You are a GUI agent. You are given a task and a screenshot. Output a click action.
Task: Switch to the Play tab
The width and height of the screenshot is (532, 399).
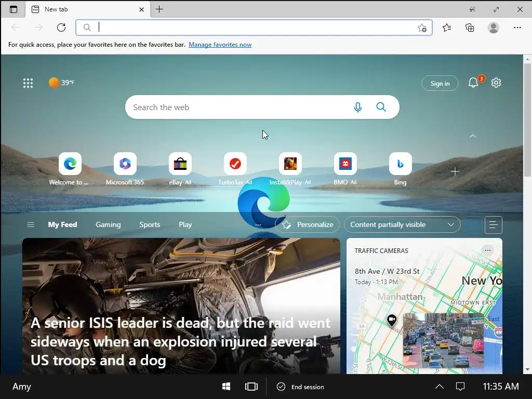point(185,224)
